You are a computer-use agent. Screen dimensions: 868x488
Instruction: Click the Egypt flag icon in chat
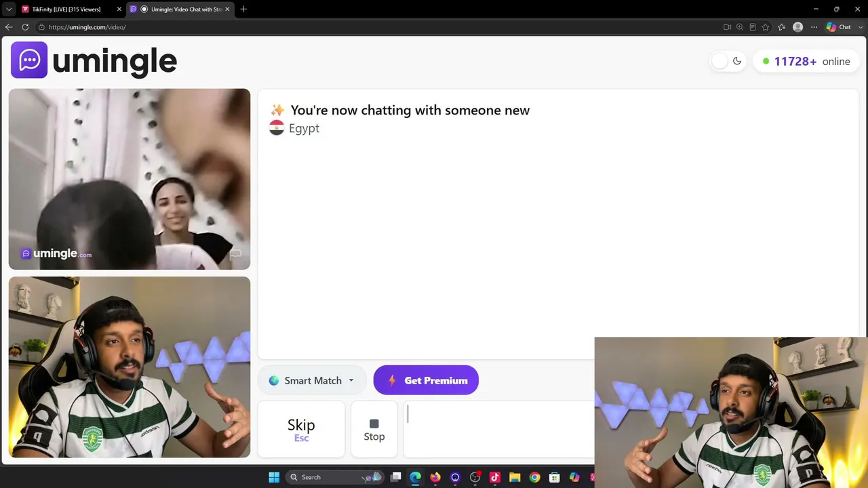[277, 128]
